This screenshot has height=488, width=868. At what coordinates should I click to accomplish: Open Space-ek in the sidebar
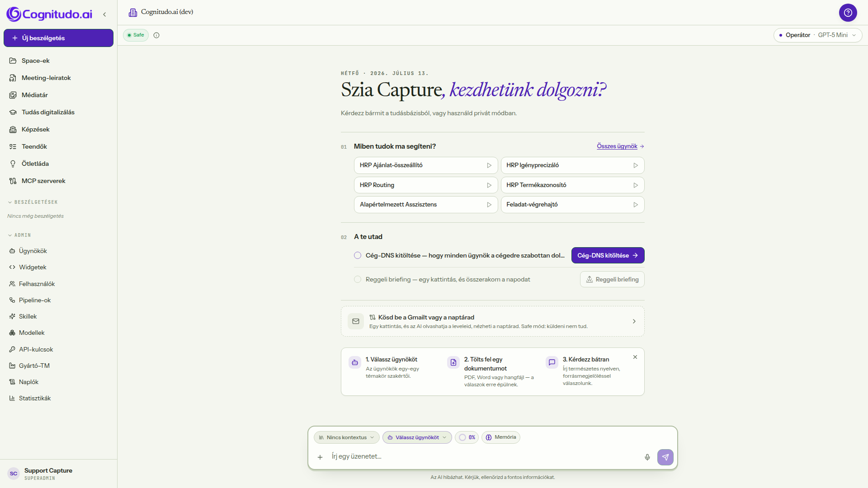(58, 61)
